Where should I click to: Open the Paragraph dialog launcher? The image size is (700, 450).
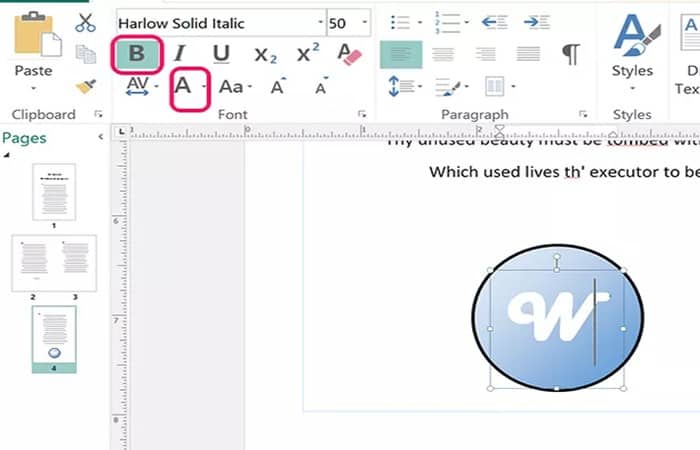click(583, 115)
